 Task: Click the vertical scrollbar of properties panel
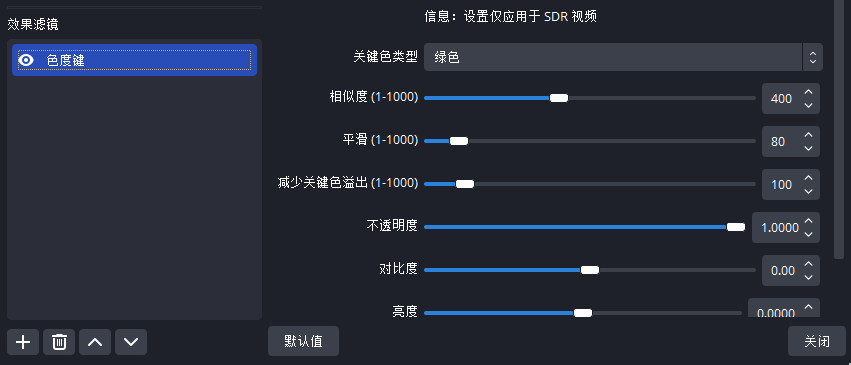point(839,129)
